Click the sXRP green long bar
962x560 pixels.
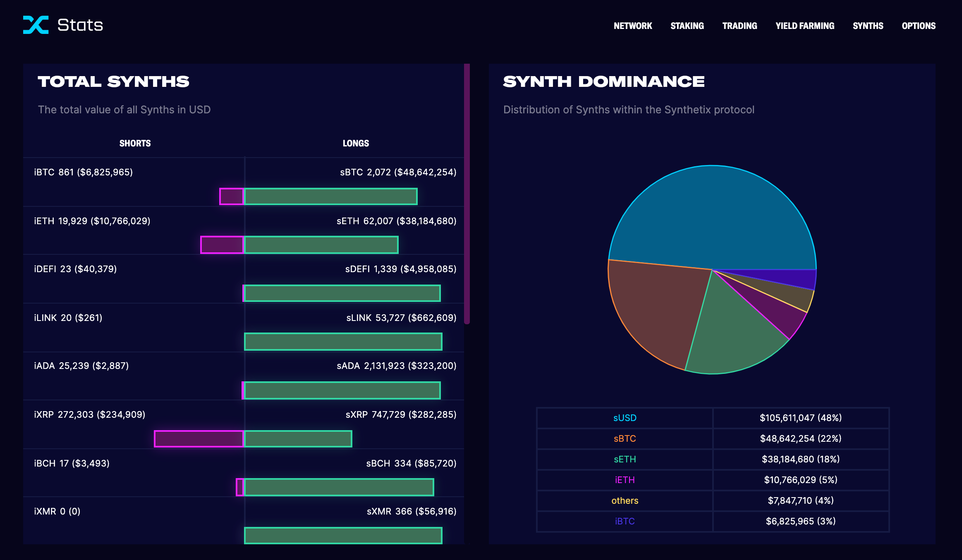click(x=298, y=439)
